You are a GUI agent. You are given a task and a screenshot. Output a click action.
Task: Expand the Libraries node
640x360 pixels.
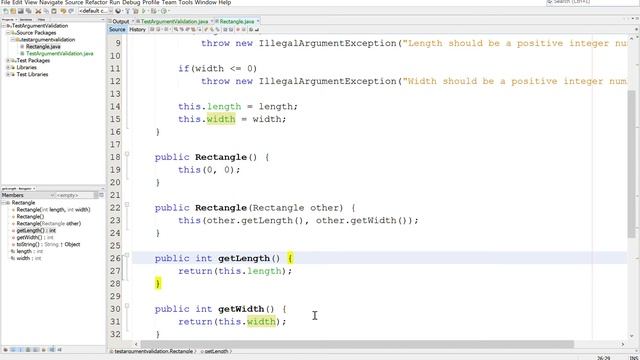click(8, 67)
